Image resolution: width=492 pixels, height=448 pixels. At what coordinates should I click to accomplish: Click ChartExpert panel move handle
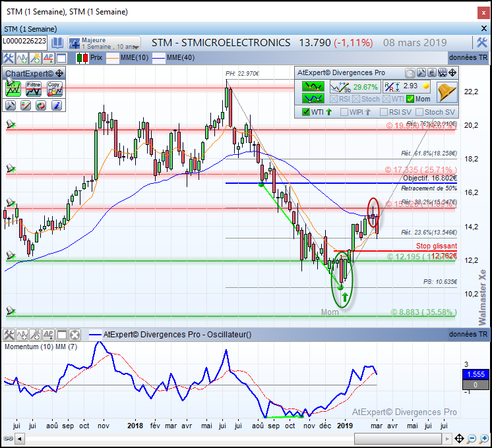(59, 73)
